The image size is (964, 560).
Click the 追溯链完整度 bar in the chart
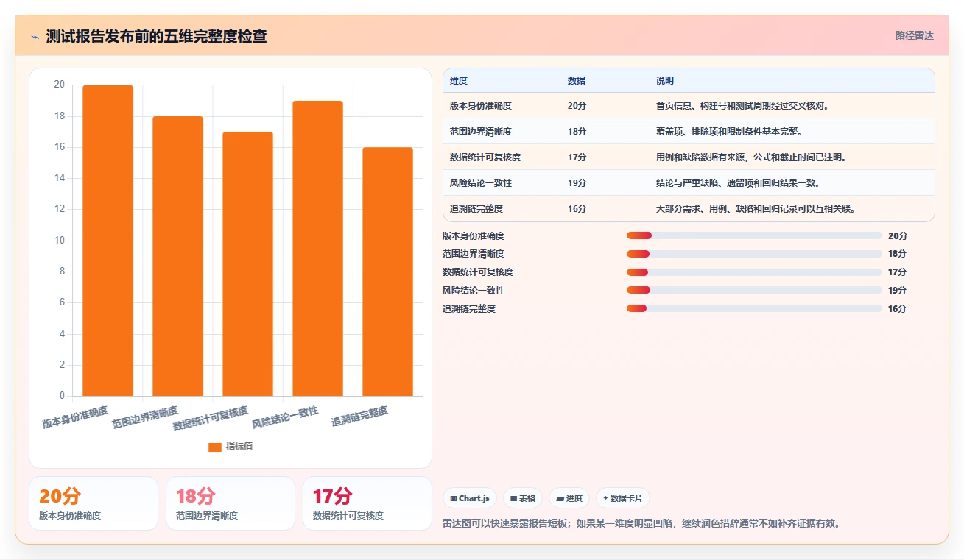387,272
